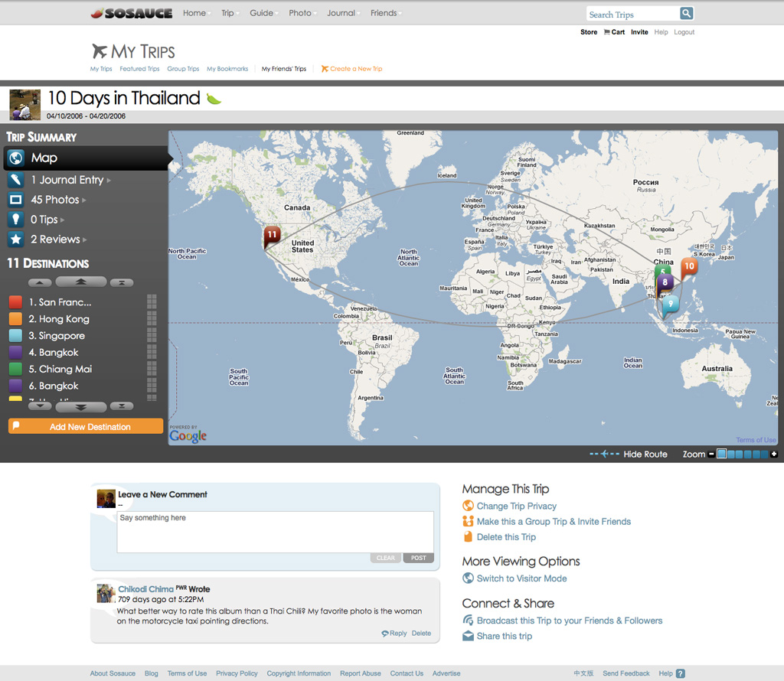Expand 1 Journal Entry
Viewport: 784px width, 681px height.
(x=70, y=180)
